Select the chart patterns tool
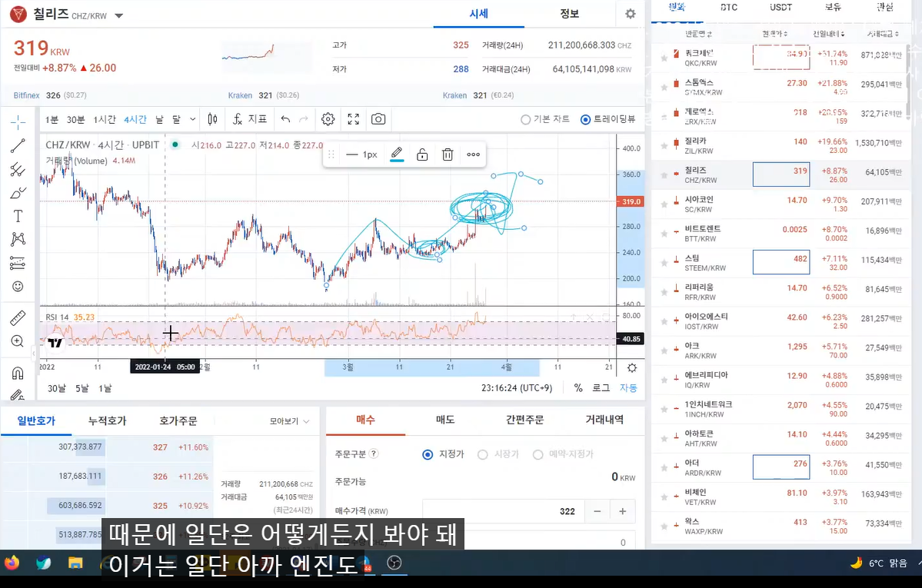Viewport: 922px width, 588px height. coord(18,239)
